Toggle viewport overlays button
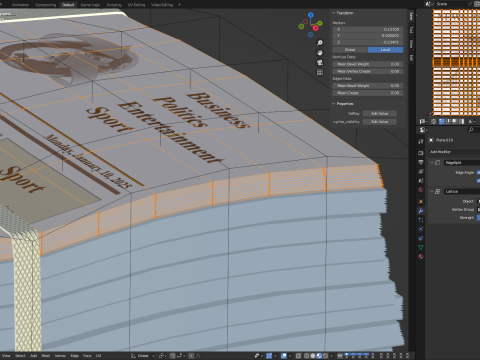 click(284, 356)
